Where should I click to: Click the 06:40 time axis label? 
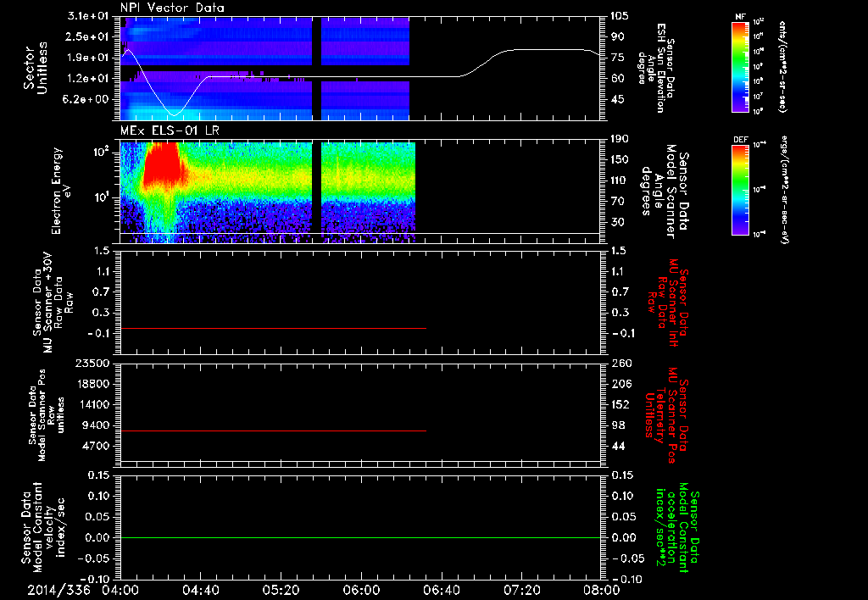(441, 590)
